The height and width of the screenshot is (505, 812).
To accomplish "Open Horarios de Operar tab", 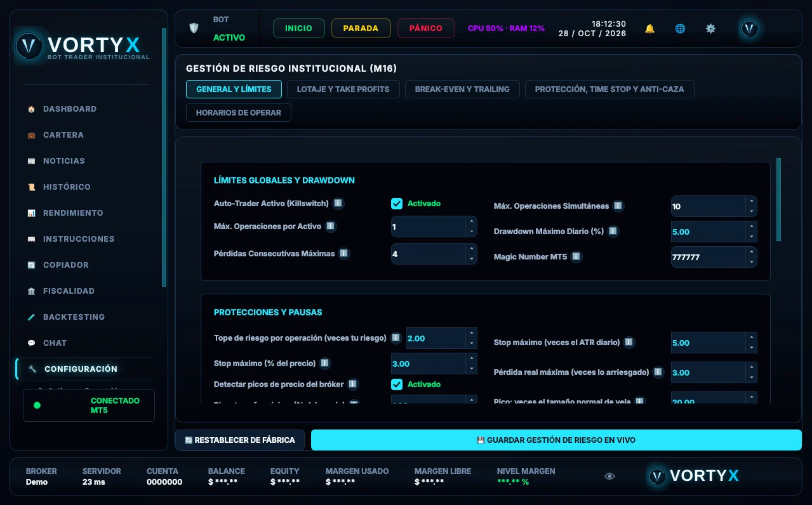I will click(239, 113).
